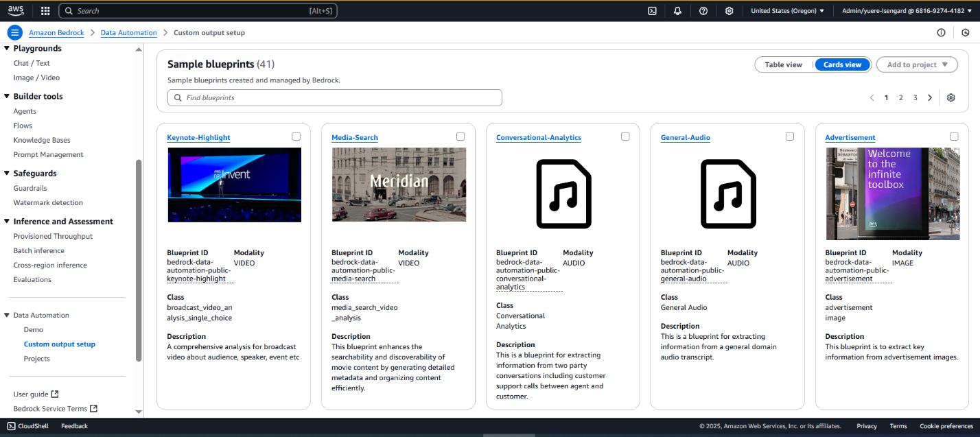Screen dimensions: 980x437
Task: Click the Conversational-Analytics audio file icon
Action: 563,194
